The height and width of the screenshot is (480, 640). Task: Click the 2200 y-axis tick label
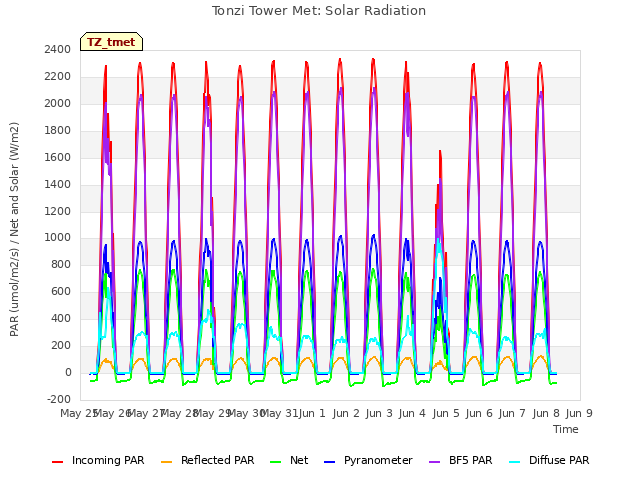[x=58, y=76]
